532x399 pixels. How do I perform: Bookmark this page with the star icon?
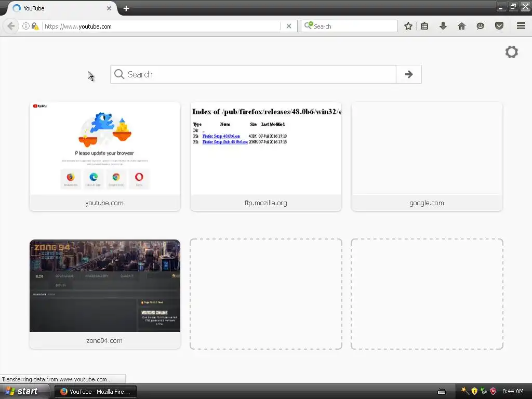(408, 26)
